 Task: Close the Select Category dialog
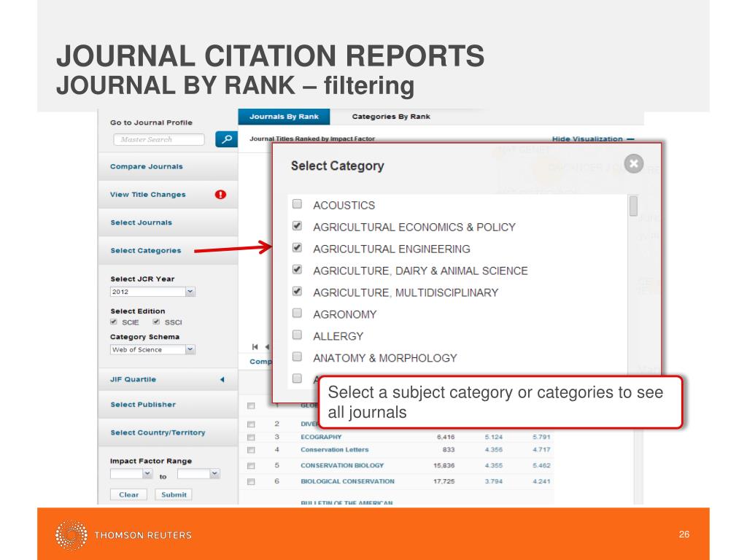[x=634, y=164]
